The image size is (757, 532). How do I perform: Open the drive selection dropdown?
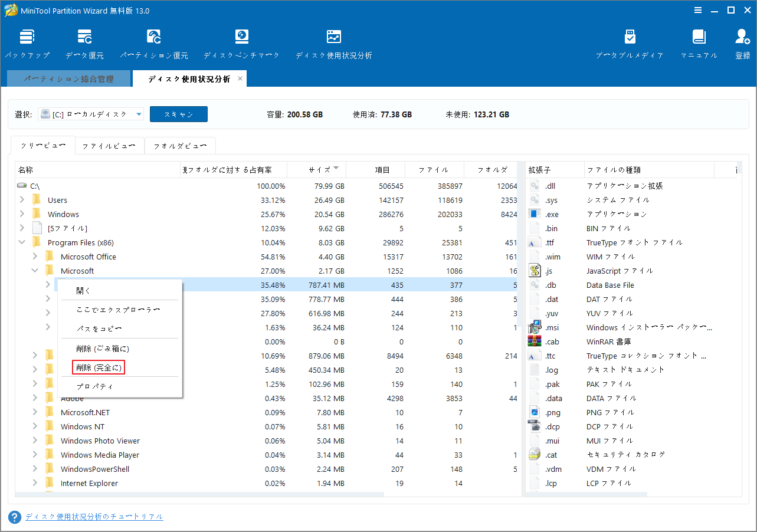[139, 114]
